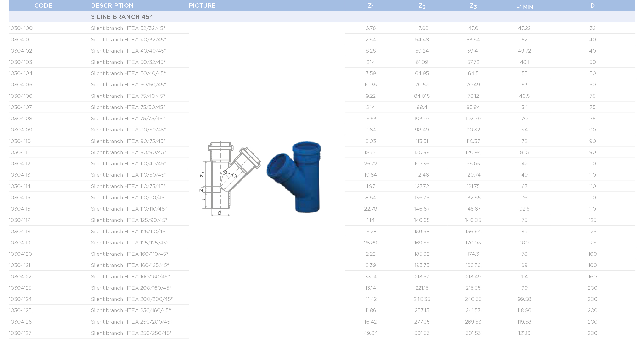Click description Silent branch HTEA 75/50/45°
Viewport: 644px width, 346px height.
click(x=128, y=107)
